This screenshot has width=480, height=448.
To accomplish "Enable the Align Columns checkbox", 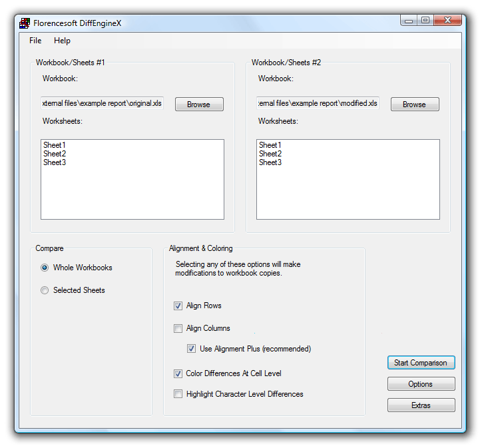I will click(x=178, y=328).
